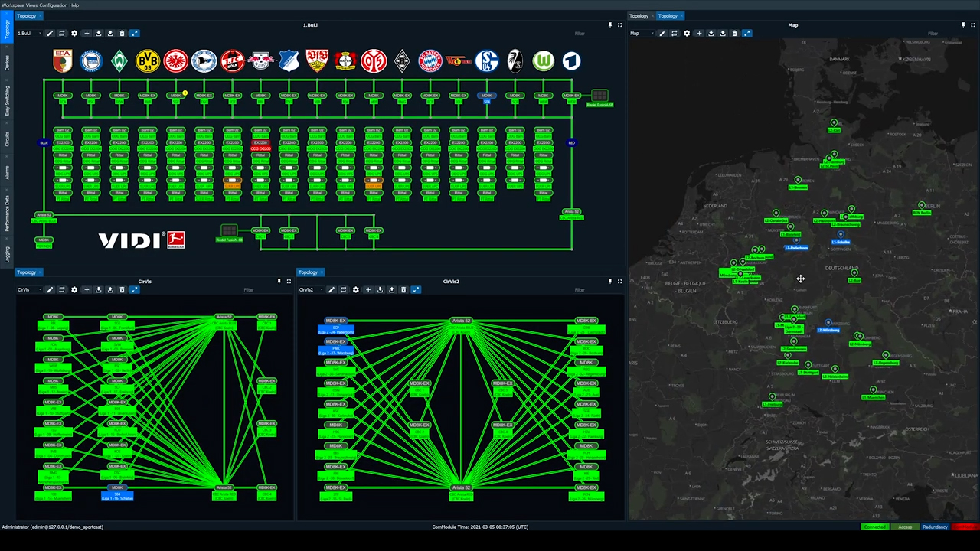Pin the CirVis2 panel
The width and height of the screenshot is (980, 551).
pos(610,282)
